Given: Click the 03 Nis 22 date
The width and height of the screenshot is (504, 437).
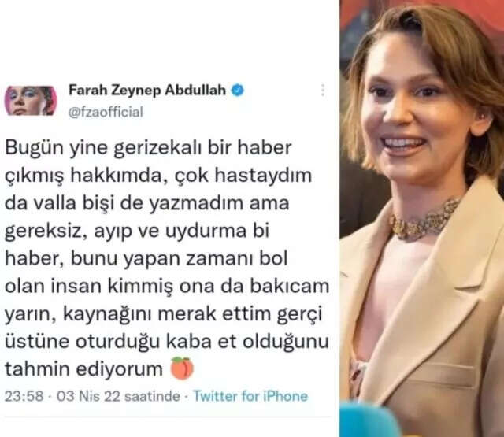Looking at the screenshot, I should pos(88,396).
